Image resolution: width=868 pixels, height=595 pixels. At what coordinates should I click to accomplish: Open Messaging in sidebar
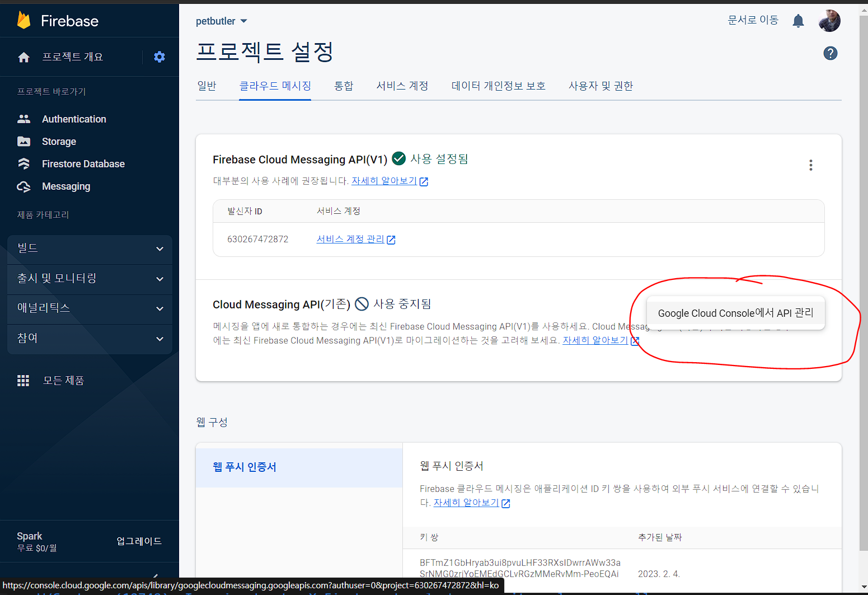(x=66, y=186)
